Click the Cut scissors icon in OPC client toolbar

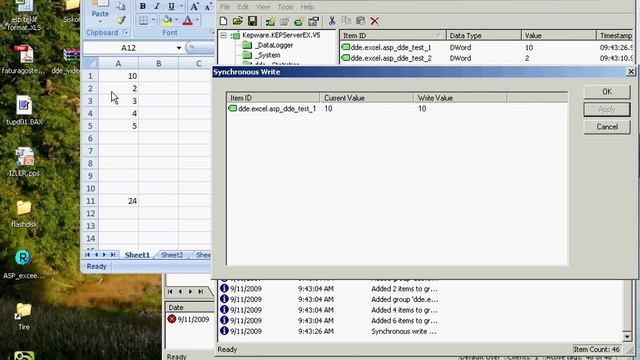coord(332,21)
